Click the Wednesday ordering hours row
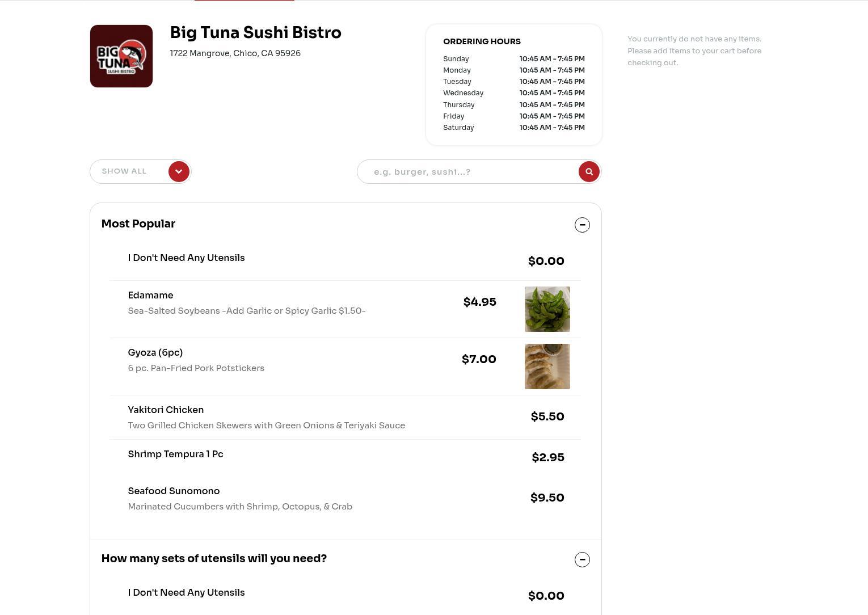This screenshot has width=868, height=615. [x=514, y=93]
